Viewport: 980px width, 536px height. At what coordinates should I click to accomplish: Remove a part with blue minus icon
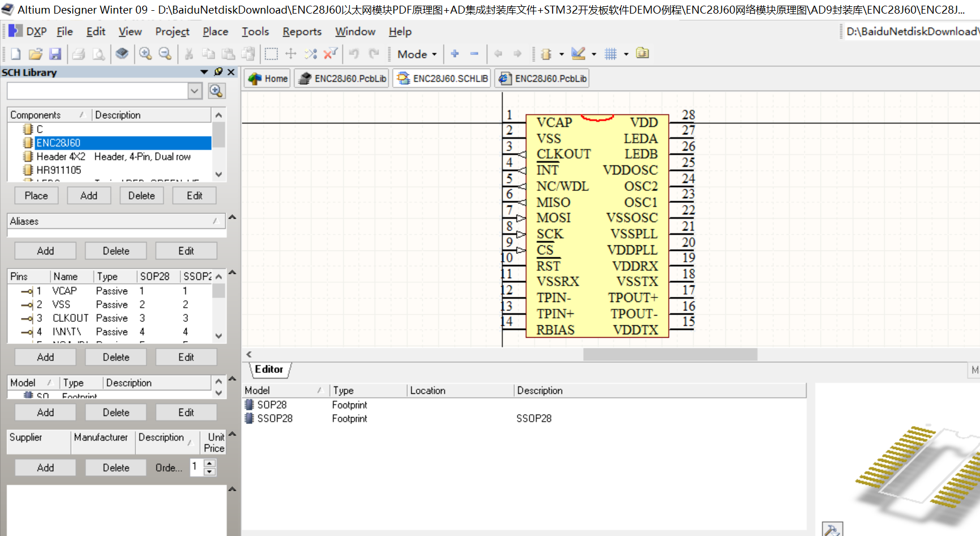tap(474, 54)
